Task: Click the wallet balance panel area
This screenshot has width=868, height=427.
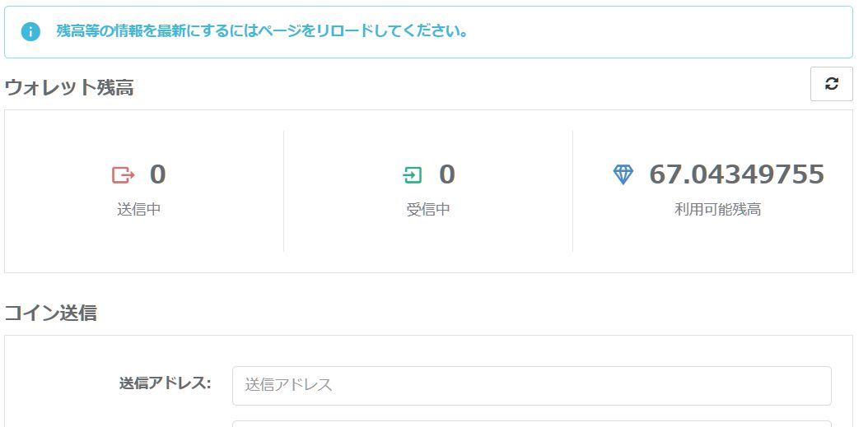Action: (x=428, y=191)
